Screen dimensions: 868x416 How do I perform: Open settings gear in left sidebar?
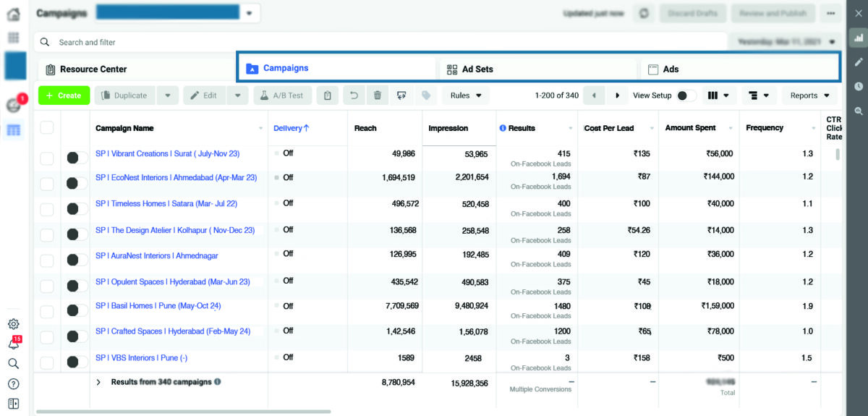[13, 324]
